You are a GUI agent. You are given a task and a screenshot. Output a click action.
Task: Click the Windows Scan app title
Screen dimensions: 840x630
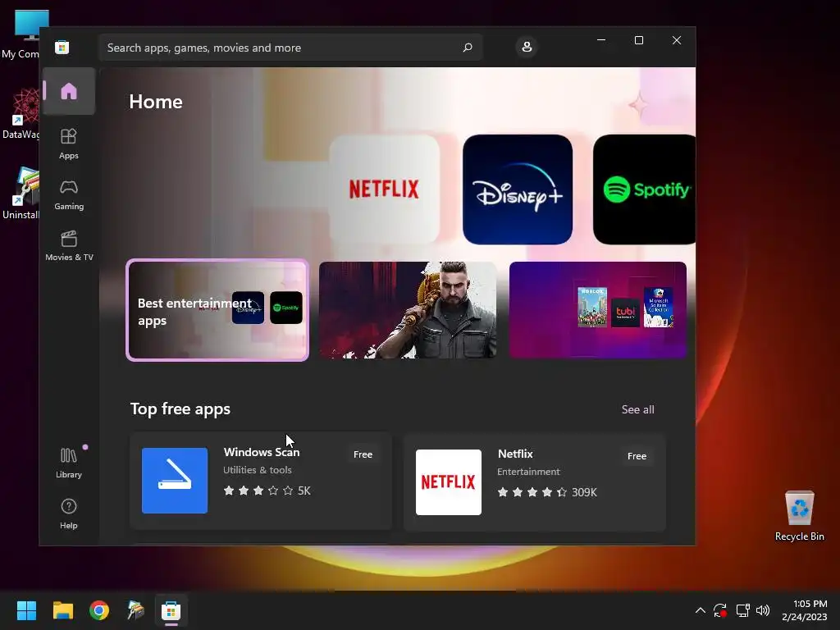[262, 452]
